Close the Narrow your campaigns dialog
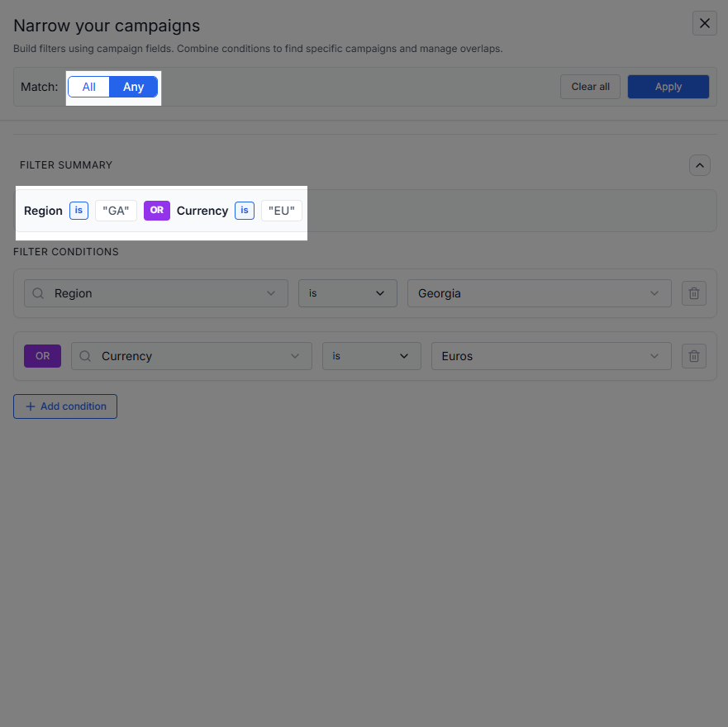The height and width of the screenshot is (727, 728). [704, 23]
